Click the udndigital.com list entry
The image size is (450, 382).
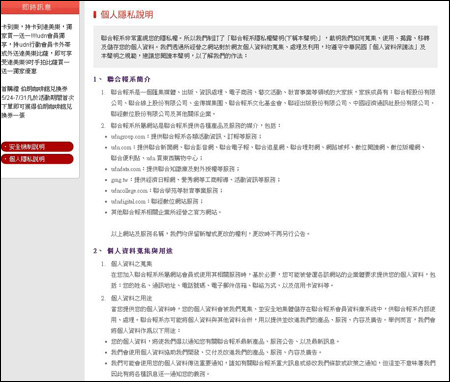click(157, 201)
